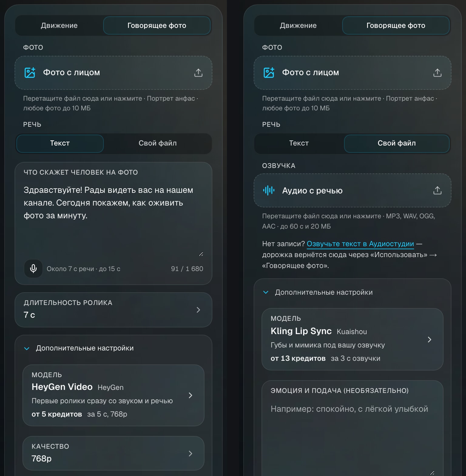Click the 7 с duration value
The height and width of the screenshot is (476, 466).
(29, 315)
